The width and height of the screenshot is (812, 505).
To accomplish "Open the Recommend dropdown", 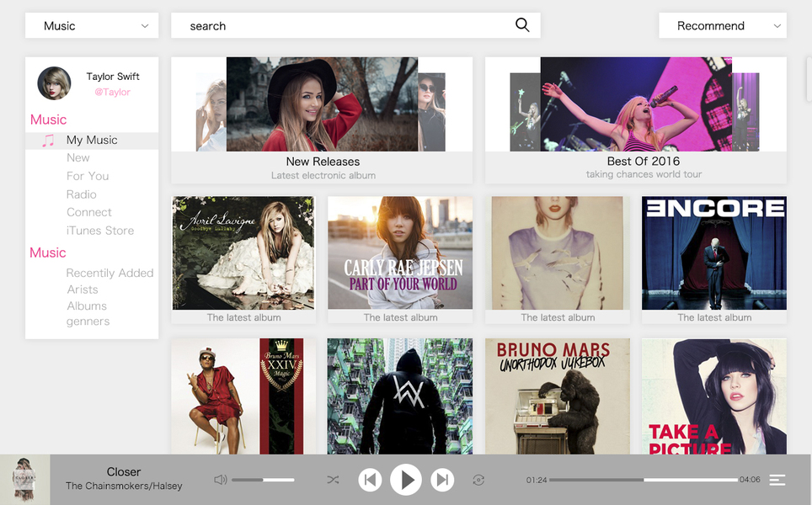I will 723,25.
